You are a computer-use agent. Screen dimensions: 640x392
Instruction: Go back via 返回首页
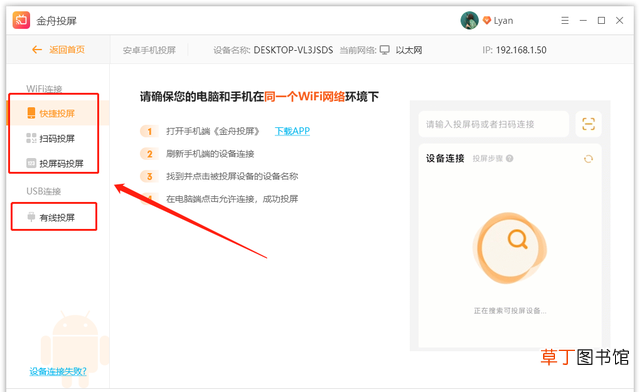point(58,50)
